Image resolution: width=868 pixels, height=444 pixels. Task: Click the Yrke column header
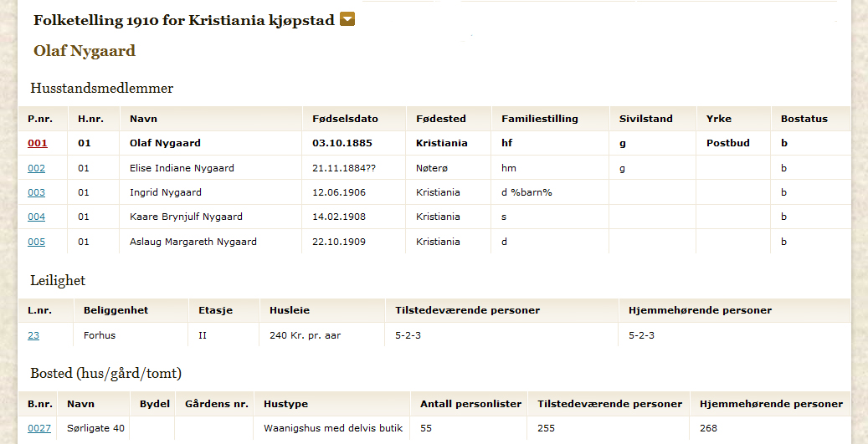[718, 119]
